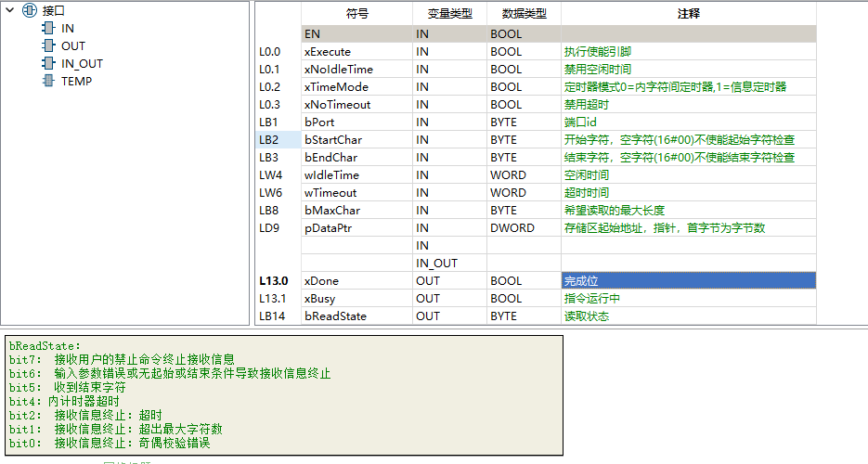Select the xDone symbol cell

357,281
